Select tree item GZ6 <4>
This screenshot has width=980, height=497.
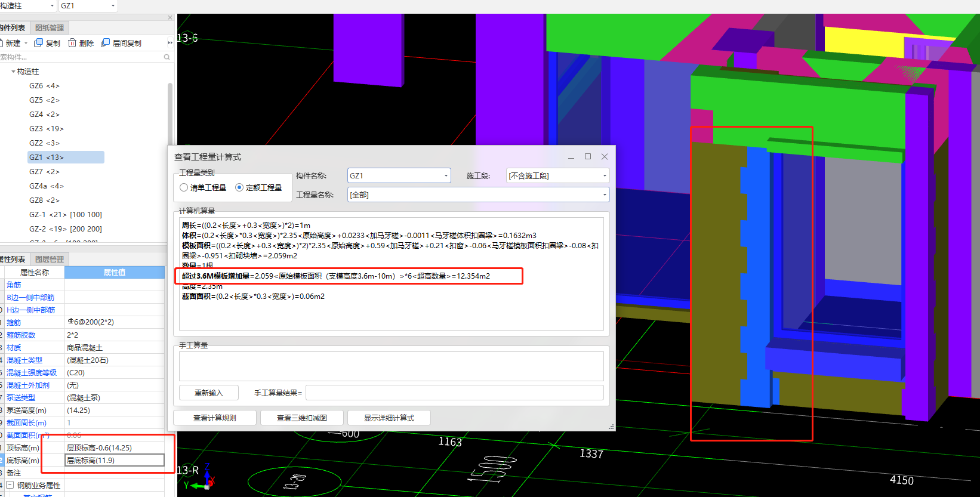pyautogui.click(x=44, y=86)
